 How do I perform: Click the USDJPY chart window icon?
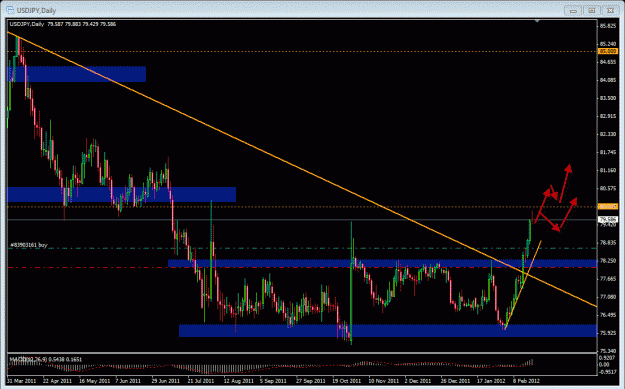[10, 10]
